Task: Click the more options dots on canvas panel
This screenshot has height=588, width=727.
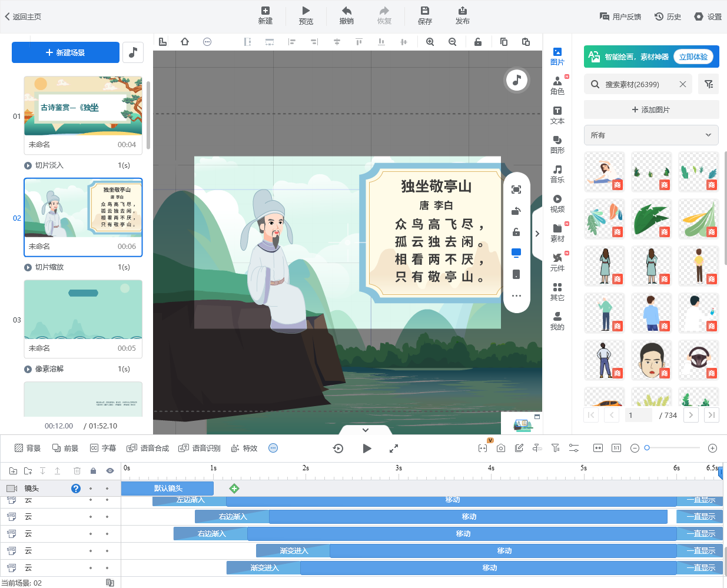Action: (516, 295)
